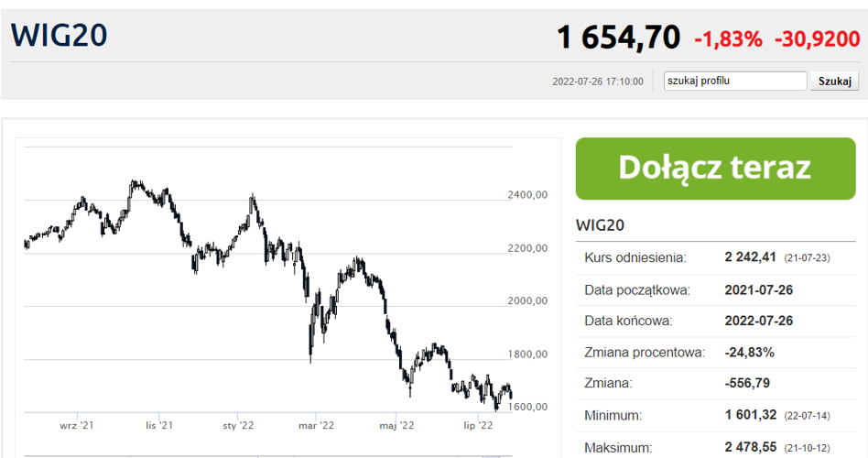Click the -30,9200 point change value
This screenshot has width=868, height=458.
(818, 39)
